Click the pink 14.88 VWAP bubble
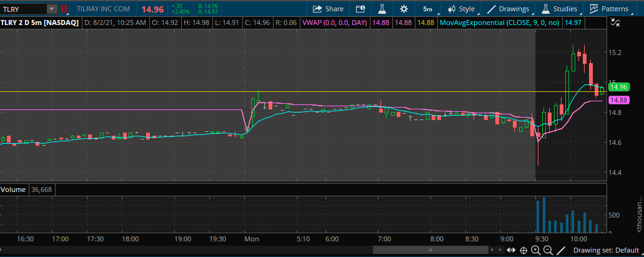Image resolution: width=644 pixels, height=257 pixels. (618, 100)
